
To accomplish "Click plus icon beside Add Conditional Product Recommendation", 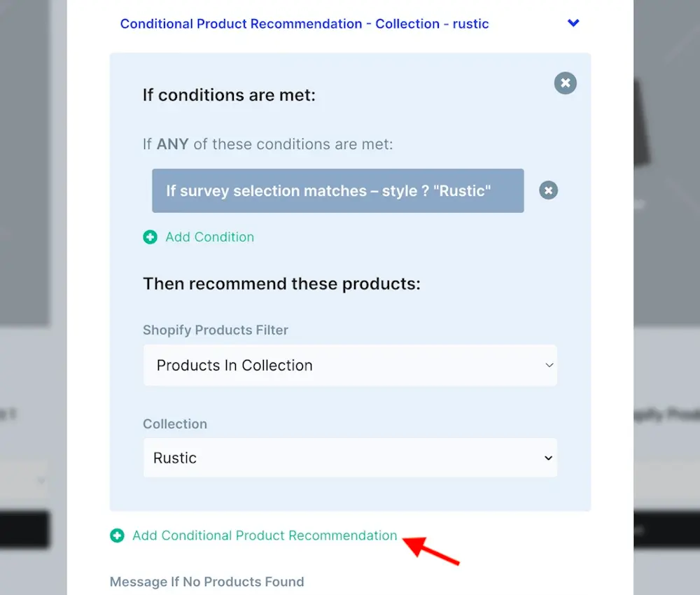I will point(117,535).
